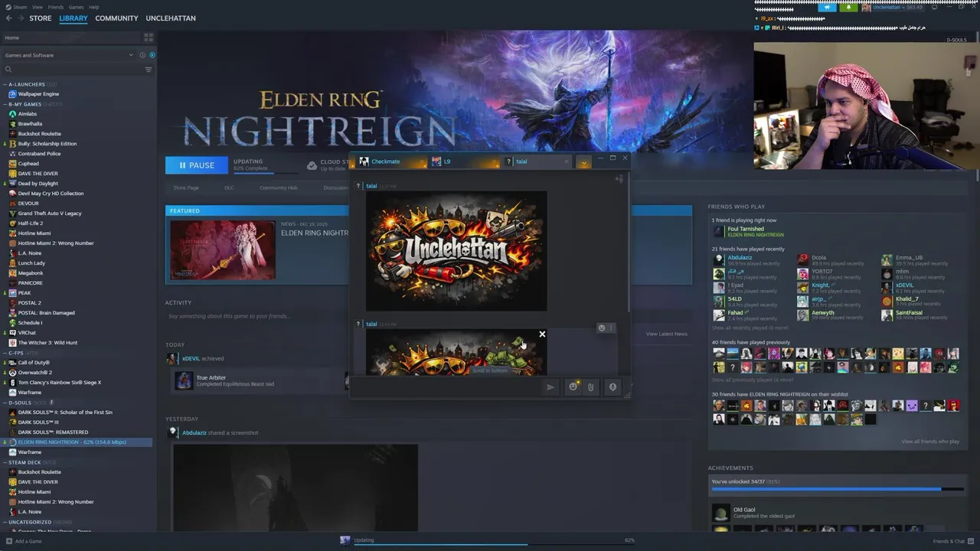Image resolution: width=980 pixels, height=551 pixels.
Task: Open the UNCLEHATTAN profile section
Action: tap(171, 18)
